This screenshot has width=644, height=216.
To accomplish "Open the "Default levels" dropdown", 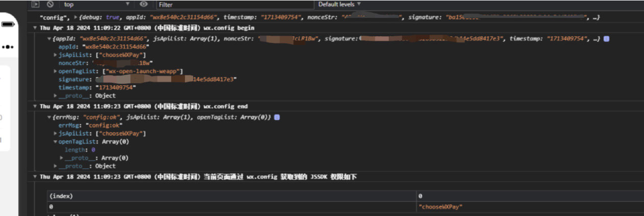I will [339, 4].
